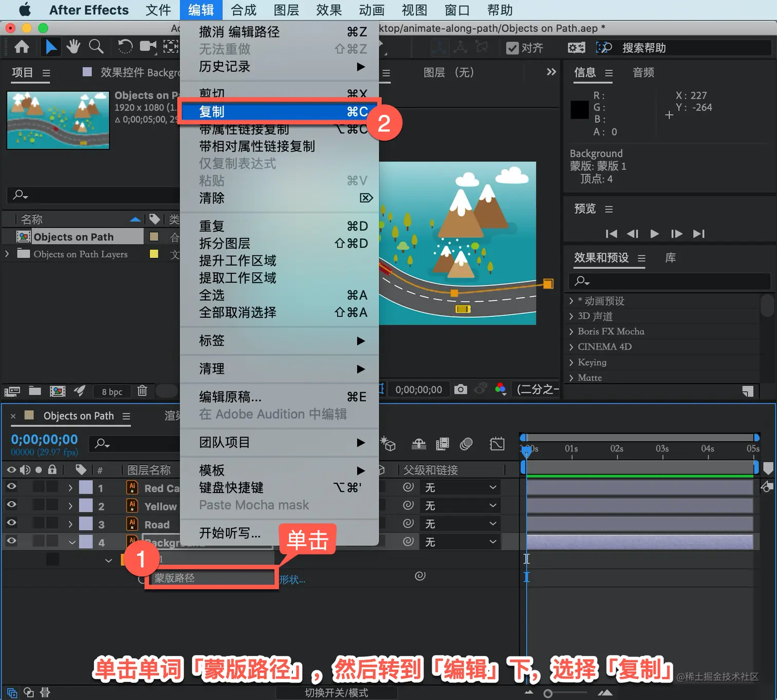
Task: Open the parent dropdown for layer 4
Action: [460, 542]
